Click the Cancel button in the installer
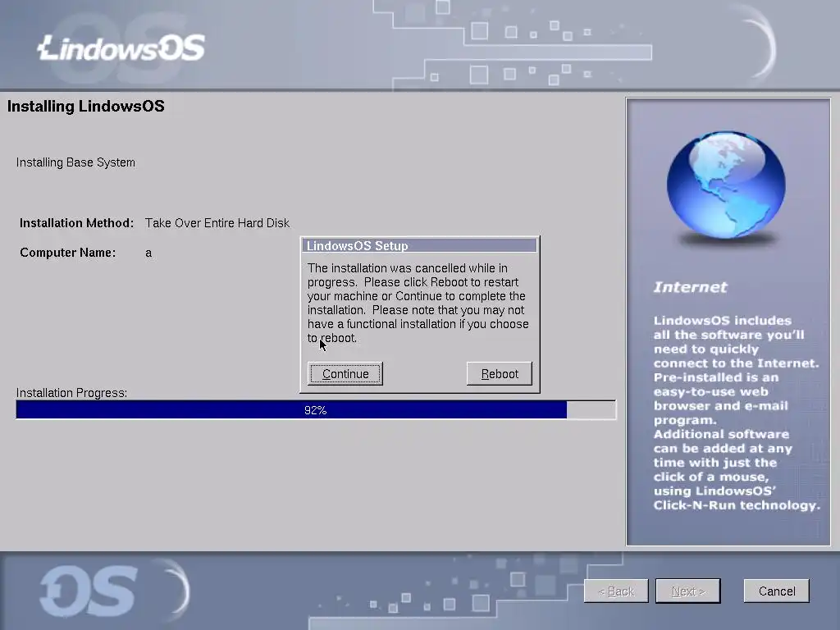The image size is (840, 630). 776,591
